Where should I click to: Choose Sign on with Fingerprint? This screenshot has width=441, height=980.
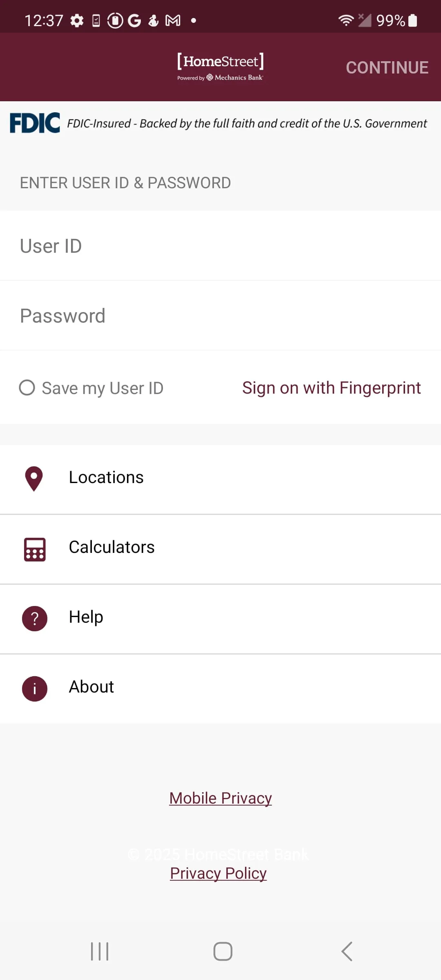(x=331, y=388)
